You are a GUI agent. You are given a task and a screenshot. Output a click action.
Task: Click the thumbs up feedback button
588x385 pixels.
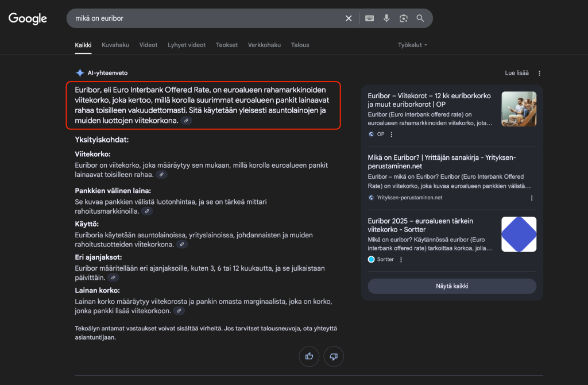click(309, 356)
